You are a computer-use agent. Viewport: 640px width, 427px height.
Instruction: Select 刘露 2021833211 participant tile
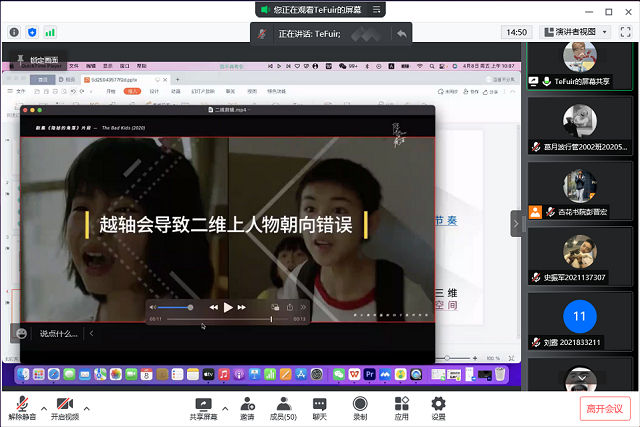pos(580,321)
